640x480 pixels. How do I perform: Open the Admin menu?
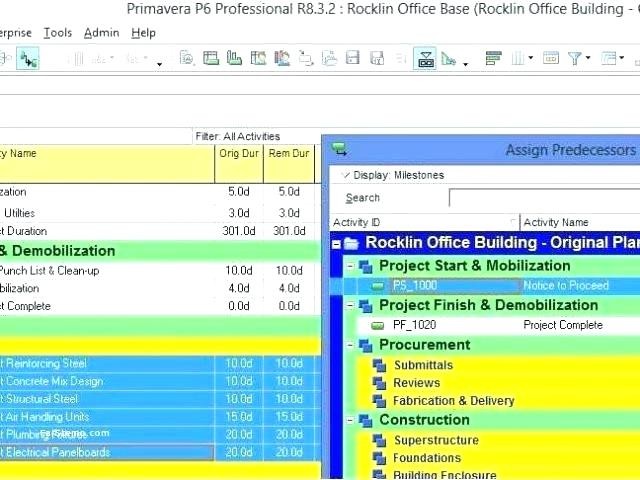[x=101, y=33]
